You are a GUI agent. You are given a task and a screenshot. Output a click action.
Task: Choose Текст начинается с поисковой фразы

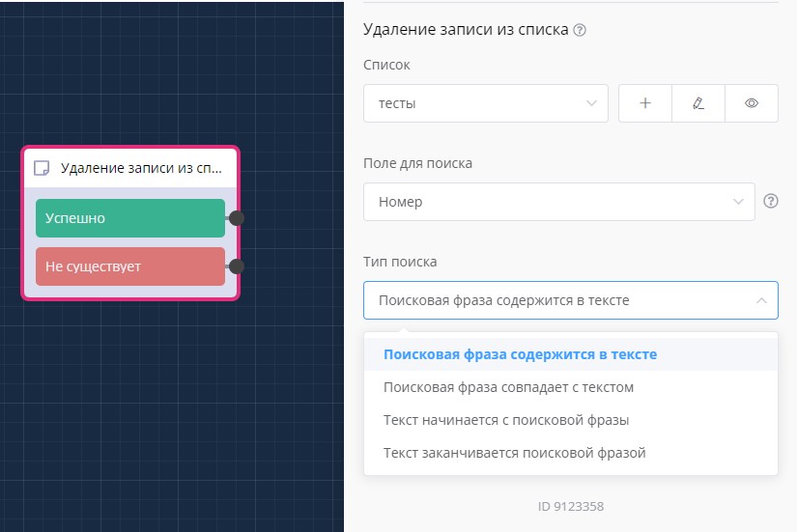506,420
